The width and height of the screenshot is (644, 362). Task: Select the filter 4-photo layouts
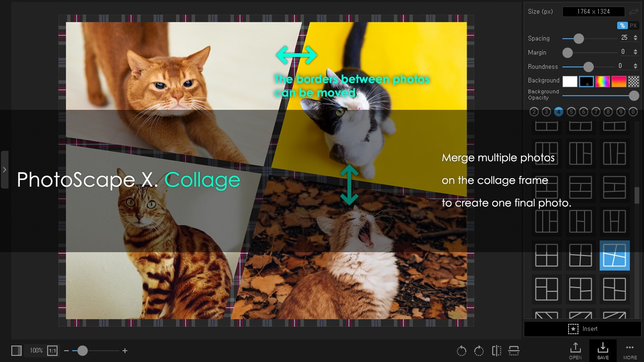tap(559, 112)
